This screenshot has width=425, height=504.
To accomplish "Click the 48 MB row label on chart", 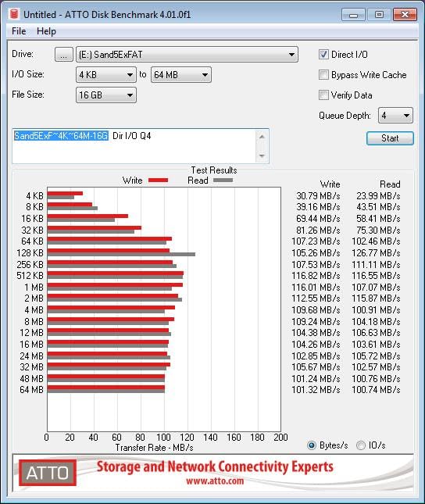I will click(31, 379).
